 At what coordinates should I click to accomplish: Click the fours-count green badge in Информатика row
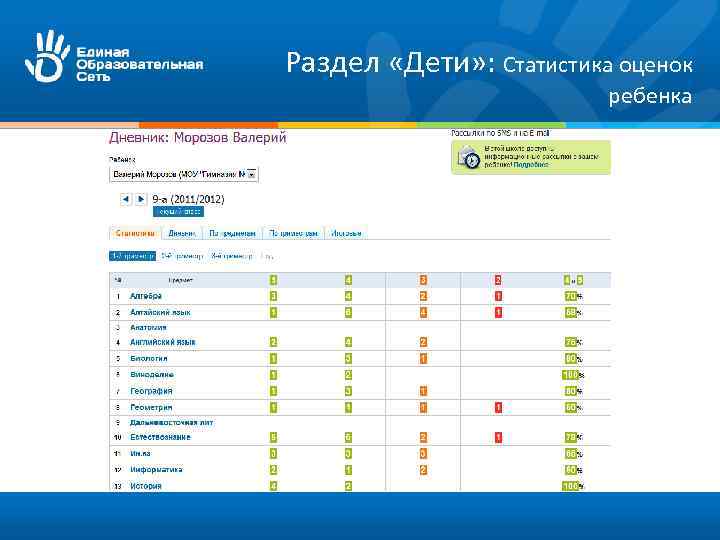348,470
